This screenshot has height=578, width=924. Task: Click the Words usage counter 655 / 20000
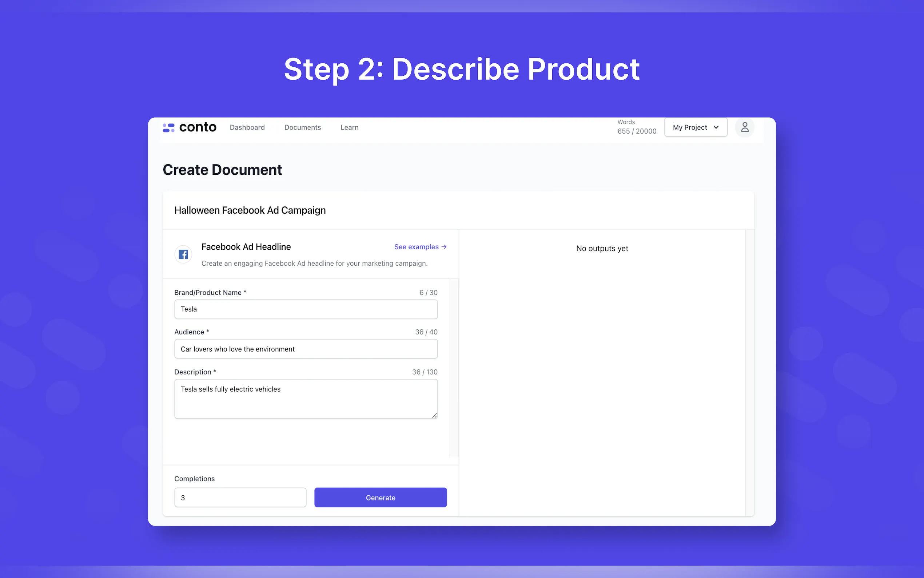(636, 131)
